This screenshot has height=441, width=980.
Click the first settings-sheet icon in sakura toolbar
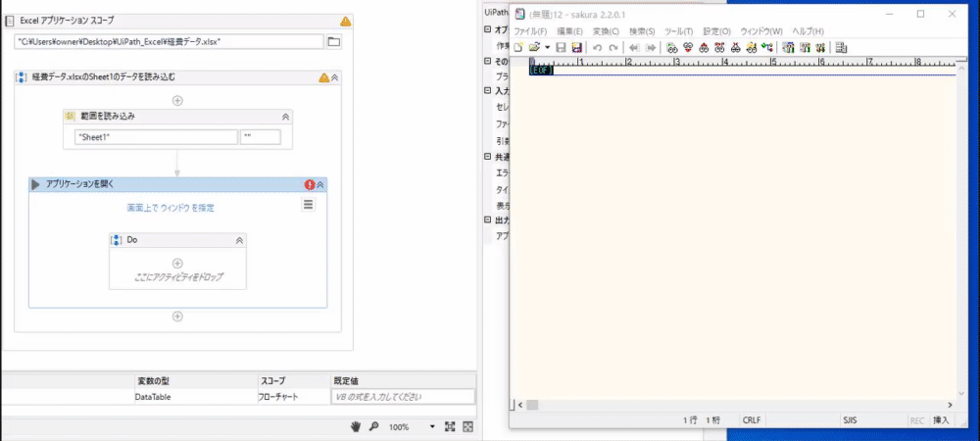click(788, 47)
